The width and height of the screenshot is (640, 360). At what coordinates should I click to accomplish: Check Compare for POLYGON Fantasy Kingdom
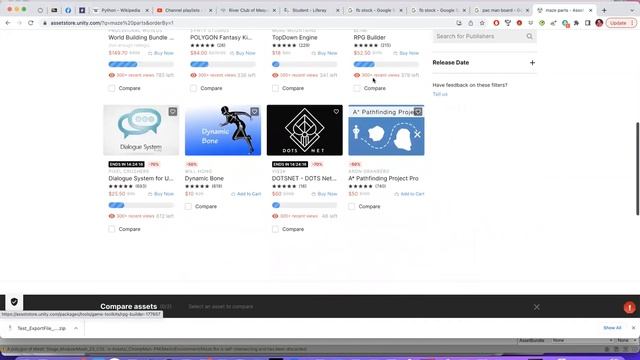pyautogui.click(x=193, y=88)
